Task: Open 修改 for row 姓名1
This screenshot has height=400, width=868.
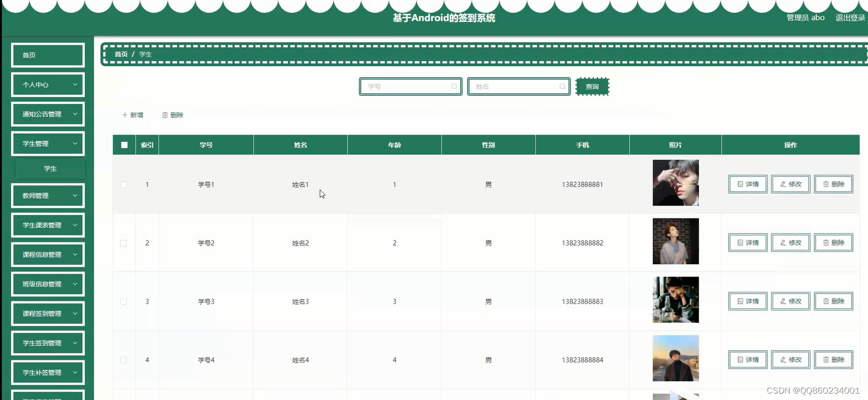Action: coord(791,184)
